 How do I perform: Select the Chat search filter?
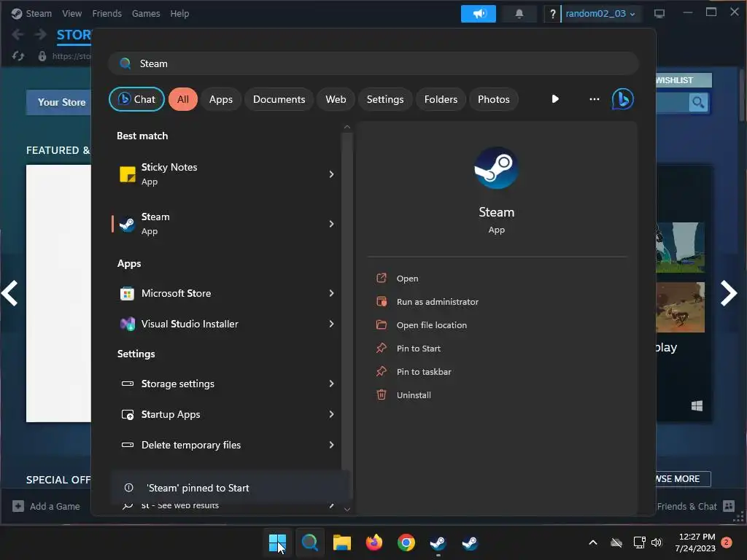136,99
